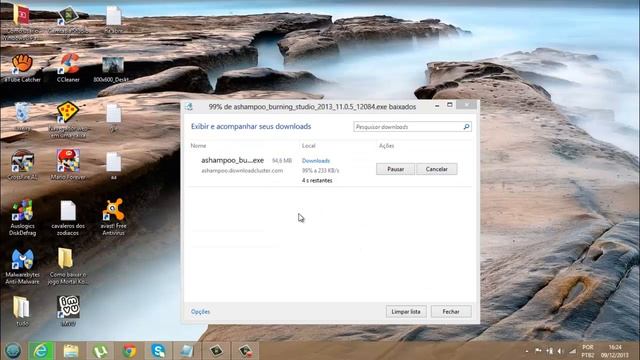The height and width of the screenshot is (360, 640).
Task: Click the Limpar lista button
Action: coord(406,311)
